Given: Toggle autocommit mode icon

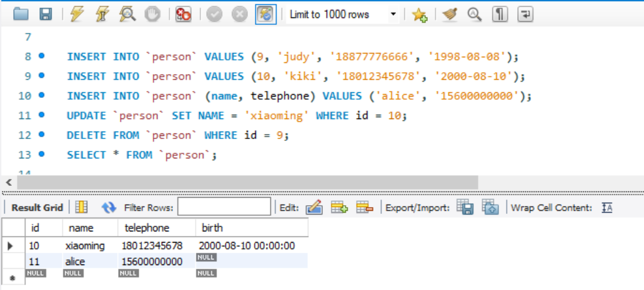Looking at the screenshot, I should pyautogui.click(x=265, y=14).
